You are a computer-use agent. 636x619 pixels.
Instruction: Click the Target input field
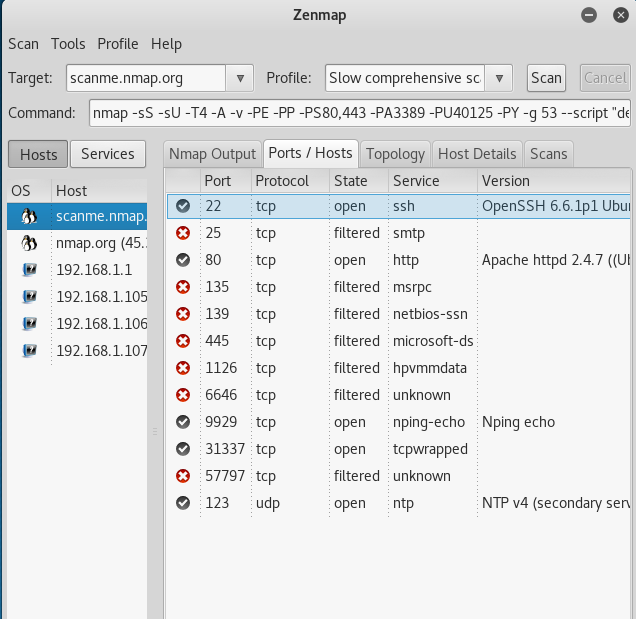pos(146,78)
